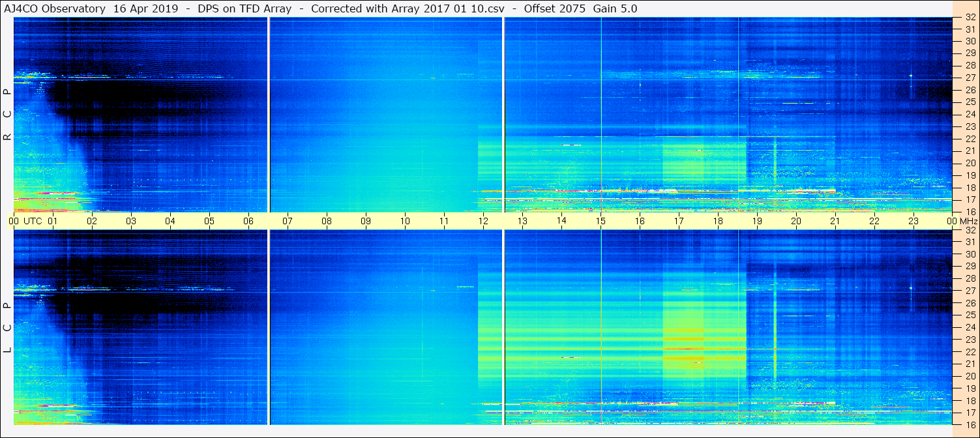This screenshot has width=980, height=438.
Task: Click the 'L C P' label of lower spectrogram
Action: 7,328
